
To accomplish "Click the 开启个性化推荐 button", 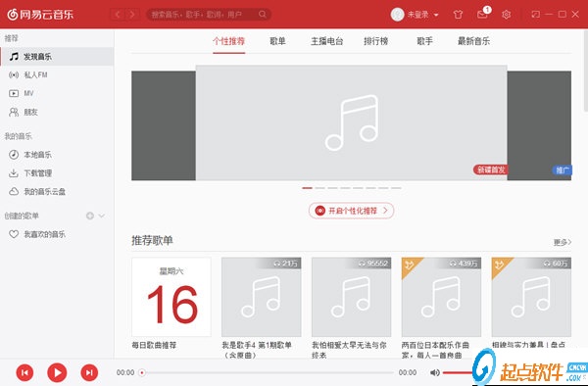I will click(352, 211).
